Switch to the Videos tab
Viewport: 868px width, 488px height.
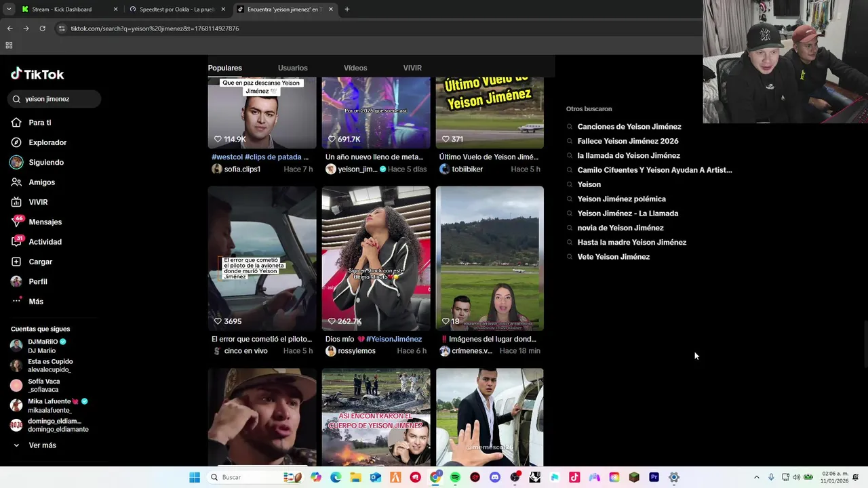(355, 68)
